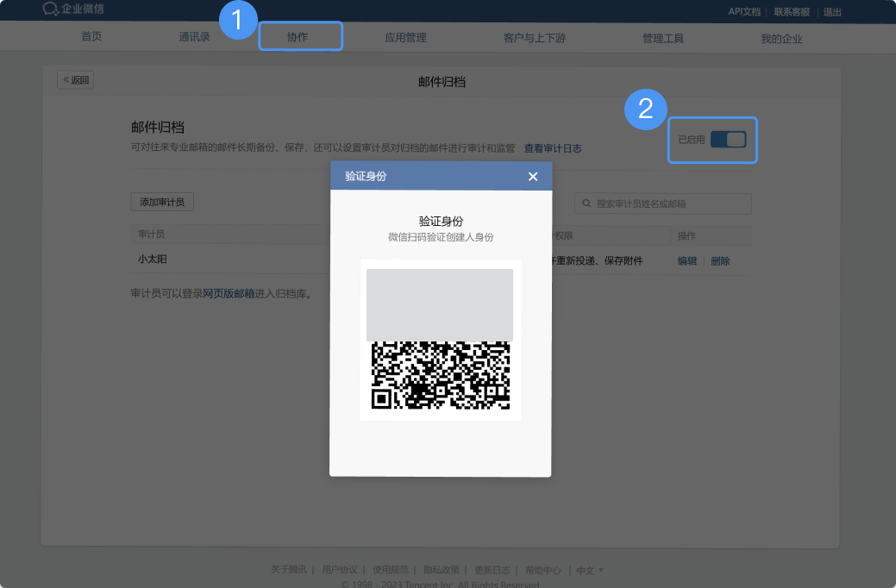
Task: Open the 使用规范 footer link
Action: coord(391,570)
